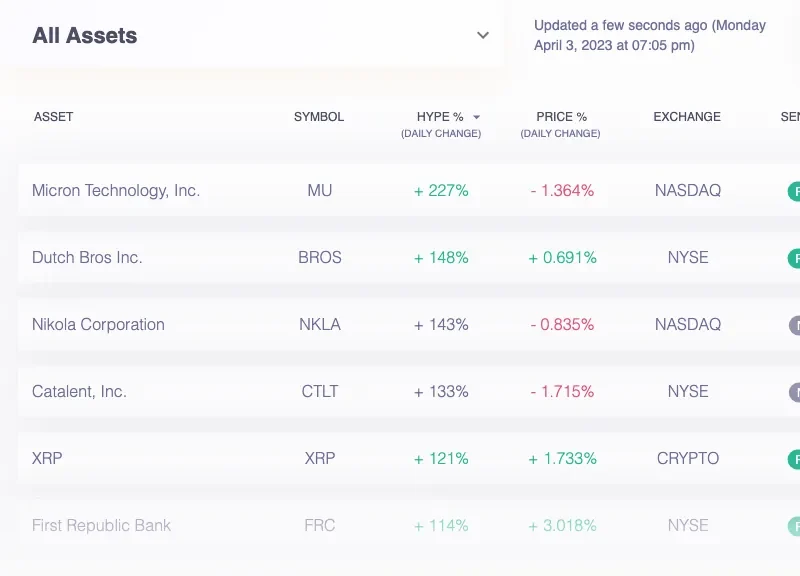
Task: Click the sentiment badge on the Catalent row
Action: (x=795, y=391)
